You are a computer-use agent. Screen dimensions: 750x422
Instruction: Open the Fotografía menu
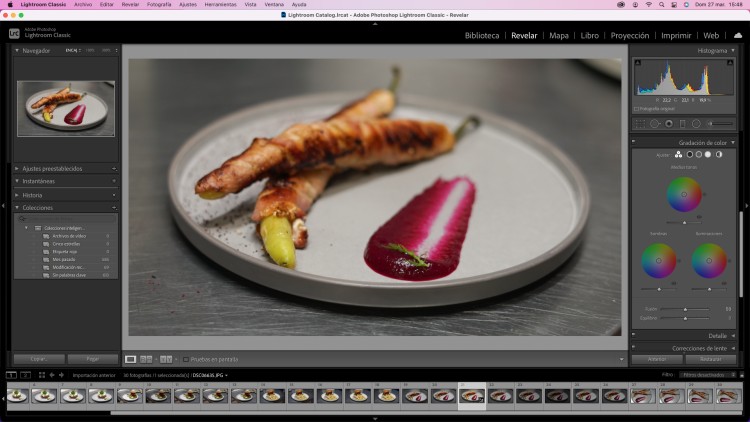(x=159, y=4)
